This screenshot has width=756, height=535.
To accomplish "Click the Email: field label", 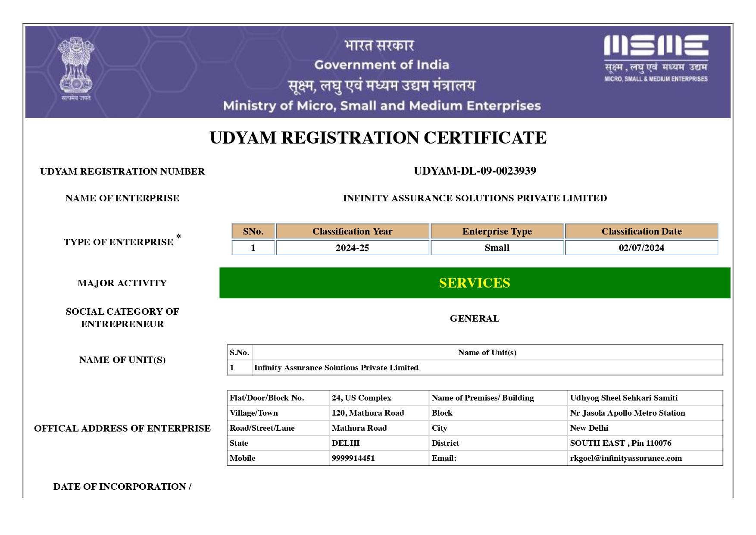I will (x=444, y=458).
